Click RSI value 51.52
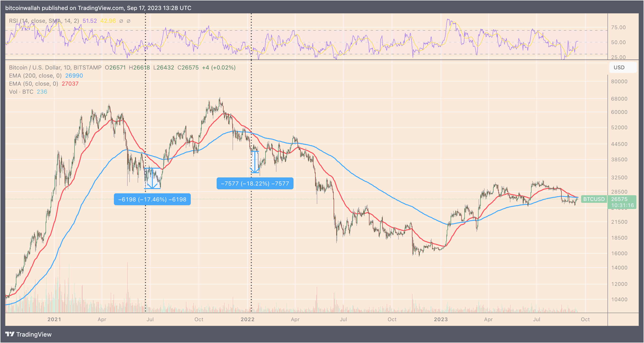The image size is (644, 343). point(90,21)
